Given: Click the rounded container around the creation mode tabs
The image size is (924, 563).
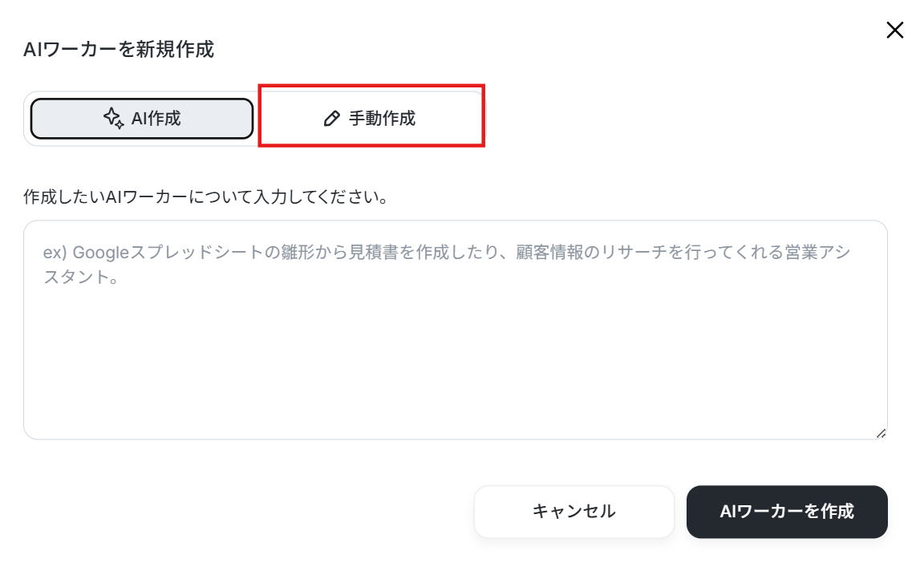Looking at the screenshot, I should (x=256, y=119).
